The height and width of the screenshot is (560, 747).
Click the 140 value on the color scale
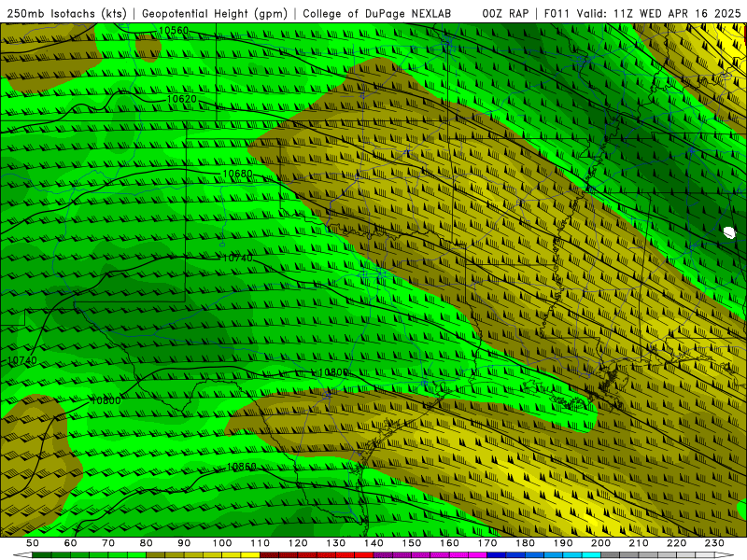click(x=373, y=543)
